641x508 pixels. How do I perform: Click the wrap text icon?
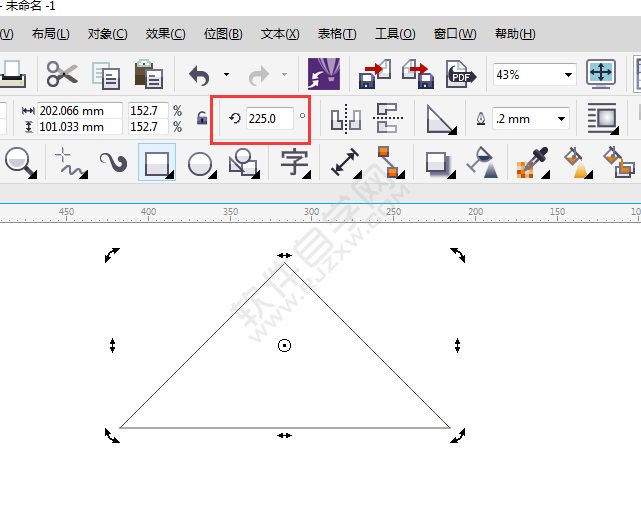[603, 119]
